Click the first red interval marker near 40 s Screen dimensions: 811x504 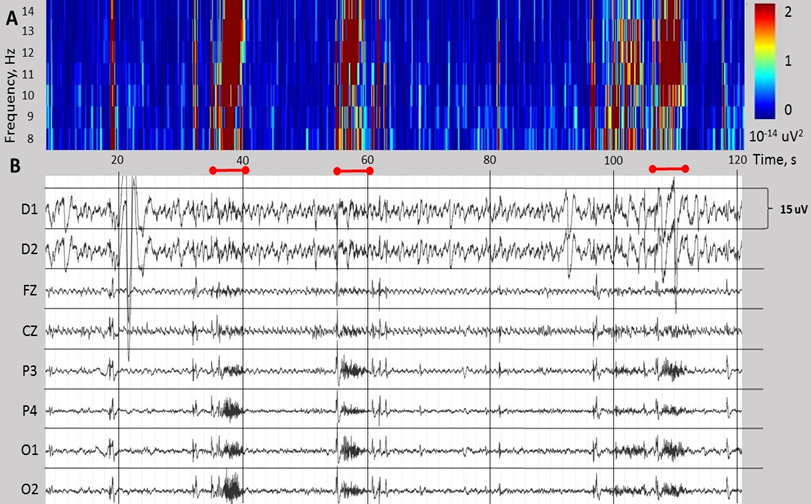pyautogui.click(x=229, y=170)
